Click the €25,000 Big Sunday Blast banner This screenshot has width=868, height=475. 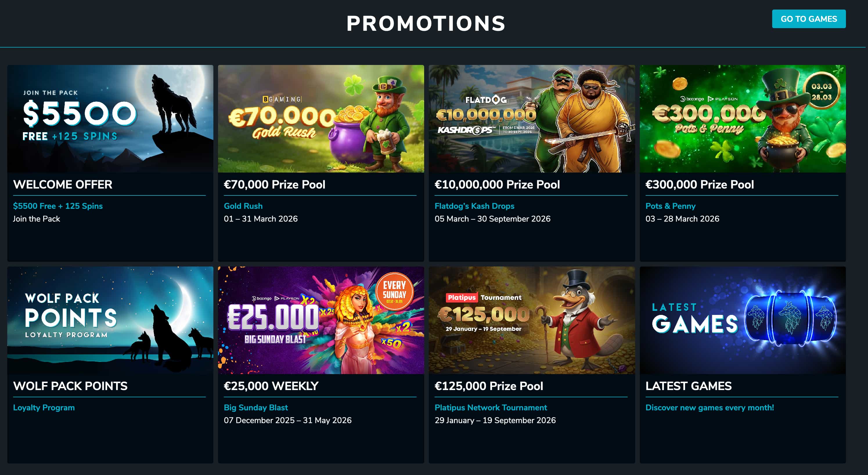pos(321,320)
